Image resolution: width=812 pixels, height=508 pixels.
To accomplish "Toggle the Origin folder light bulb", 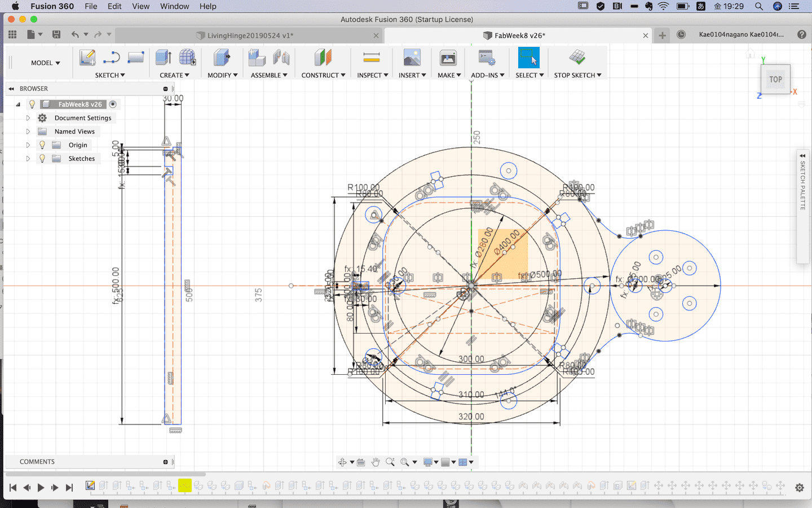I will pos(42,145).
